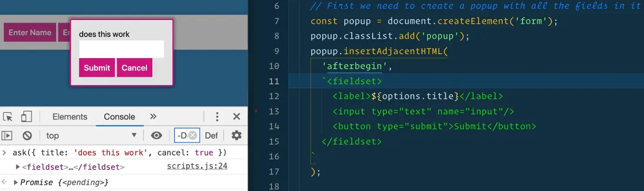The image size is (644, 191).
Task: Expand the fieldset element in console
Action: pyautogui.click(x=18, y=167)
